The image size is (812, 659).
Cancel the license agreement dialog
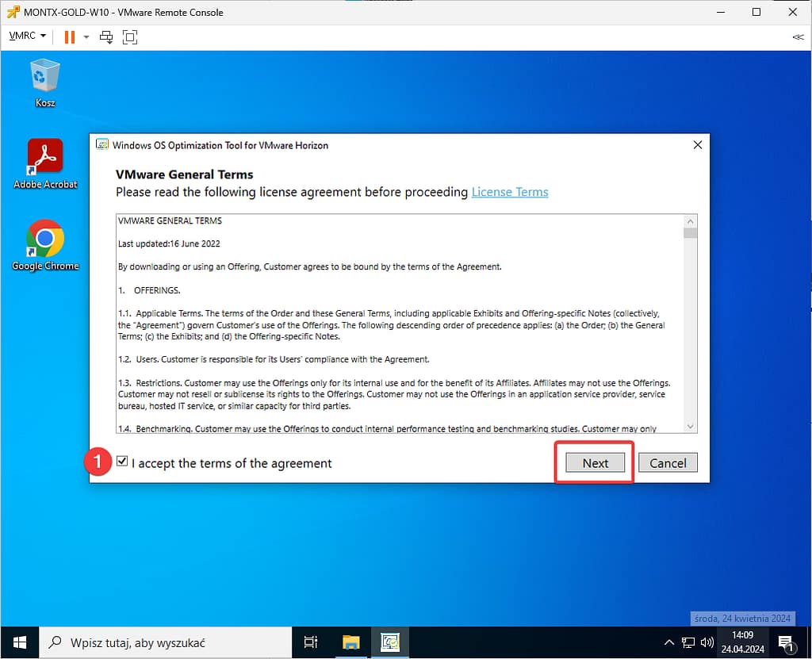668,463
